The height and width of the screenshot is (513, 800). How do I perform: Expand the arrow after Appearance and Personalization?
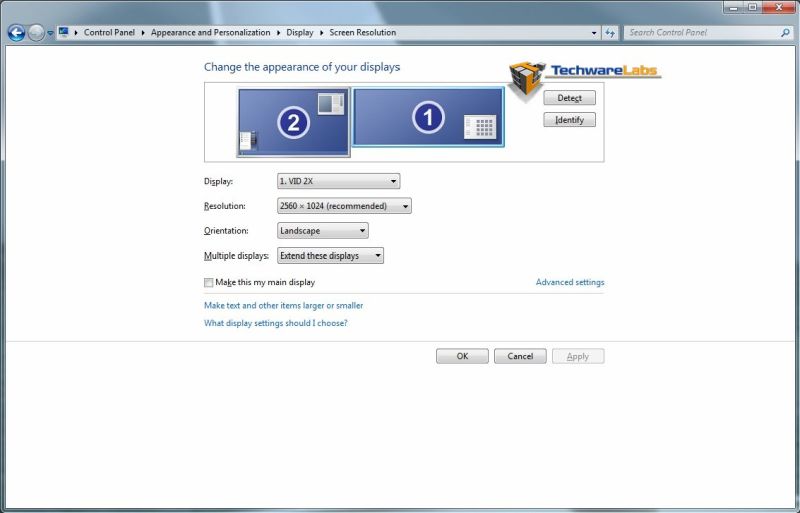click(x=279, y=33)
